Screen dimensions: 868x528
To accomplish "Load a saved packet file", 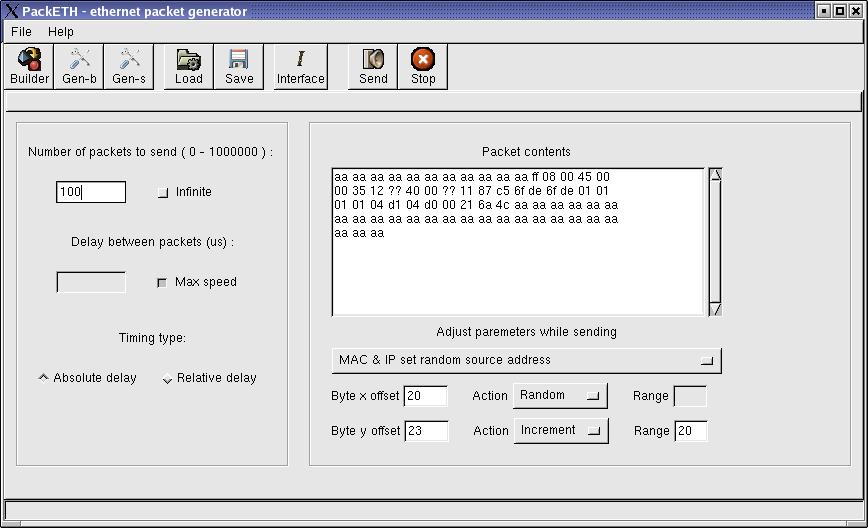I will tap(189, 66).
